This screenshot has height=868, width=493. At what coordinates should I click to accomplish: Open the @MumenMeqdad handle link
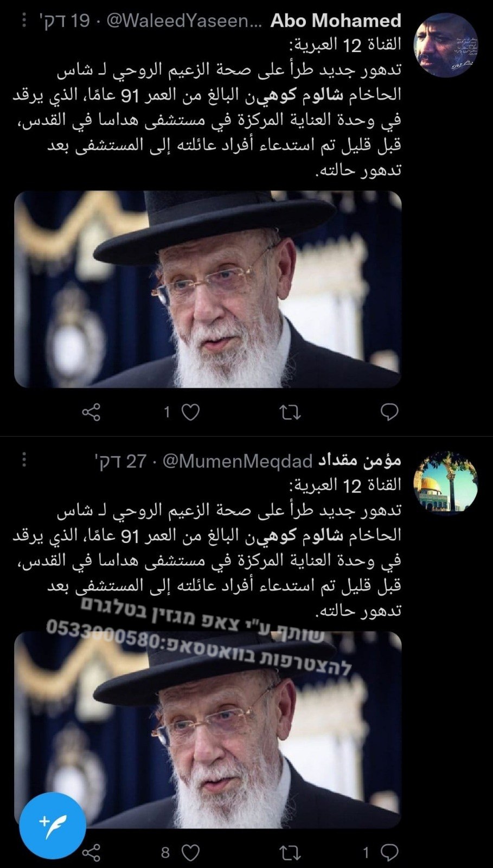[x=238, y=461]
